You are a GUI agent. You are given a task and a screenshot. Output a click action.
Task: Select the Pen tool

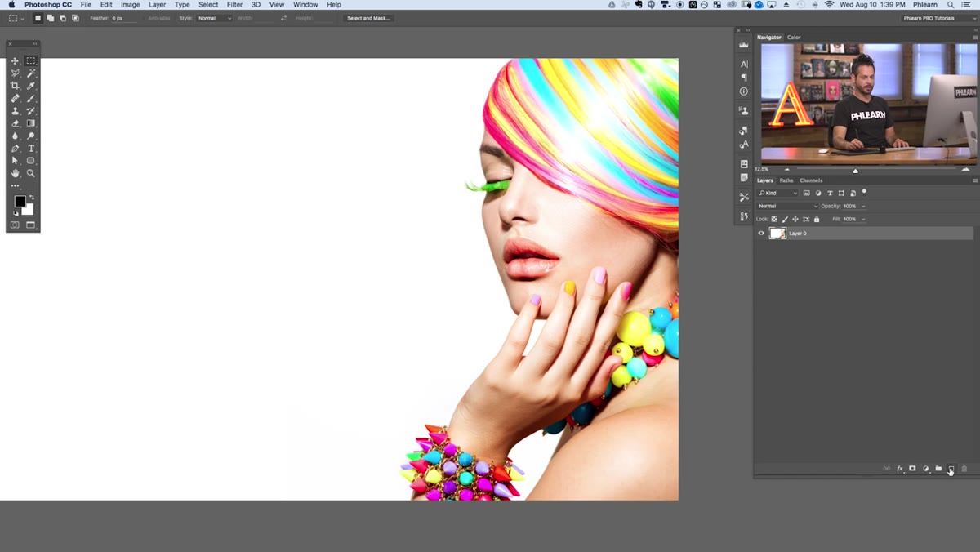pyautogui.click(x=15, y=149)
